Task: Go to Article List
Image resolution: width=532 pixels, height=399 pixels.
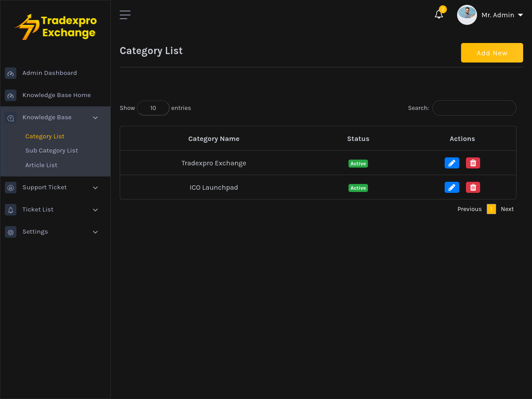Action: click(41, 165)
